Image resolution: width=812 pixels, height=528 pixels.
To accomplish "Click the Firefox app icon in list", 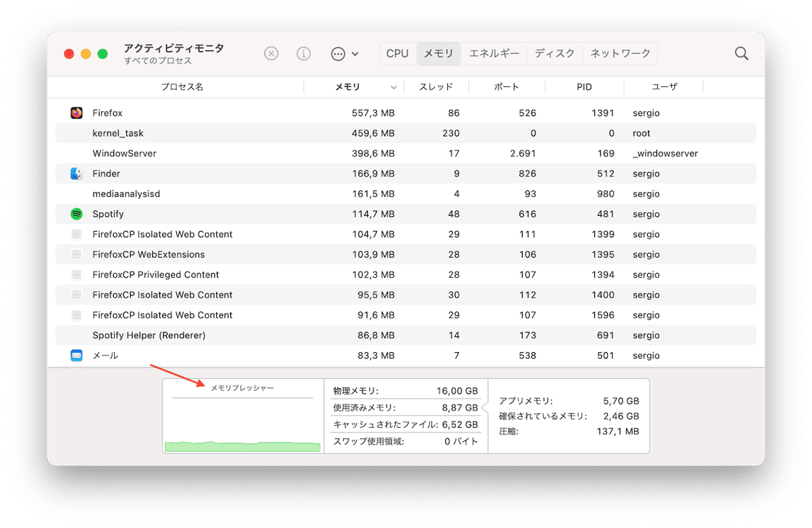I will (x=77, y=113).
